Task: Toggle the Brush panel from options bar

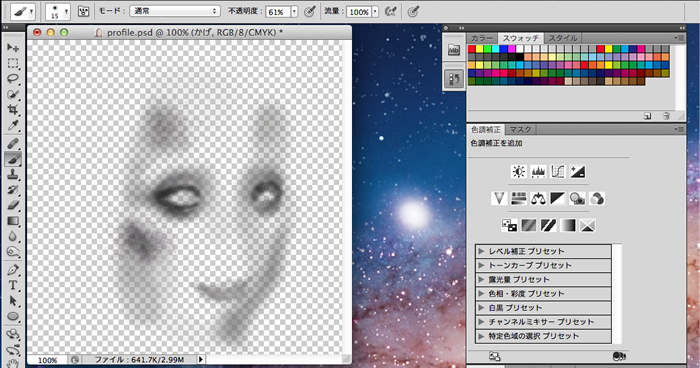Action: coord(83,12)
